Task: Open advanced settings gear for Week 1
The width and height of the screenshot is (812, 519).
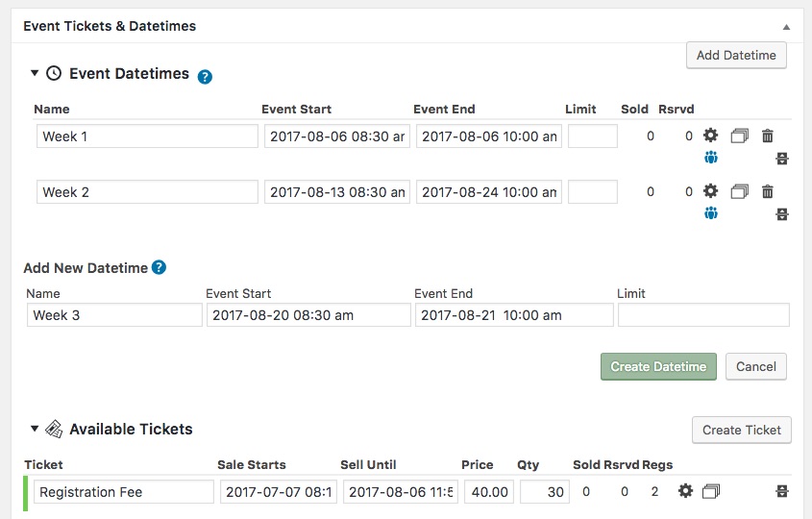Action: [x=711, y=136]
